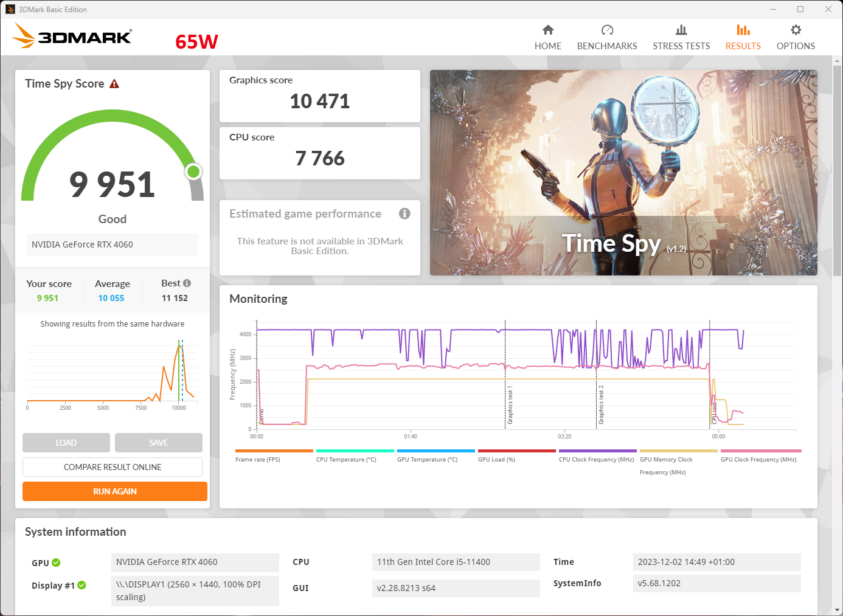Screen dimensions: 843x616
Task: Click the green Display #1 checkmark
Action: [x=82, y=585]
